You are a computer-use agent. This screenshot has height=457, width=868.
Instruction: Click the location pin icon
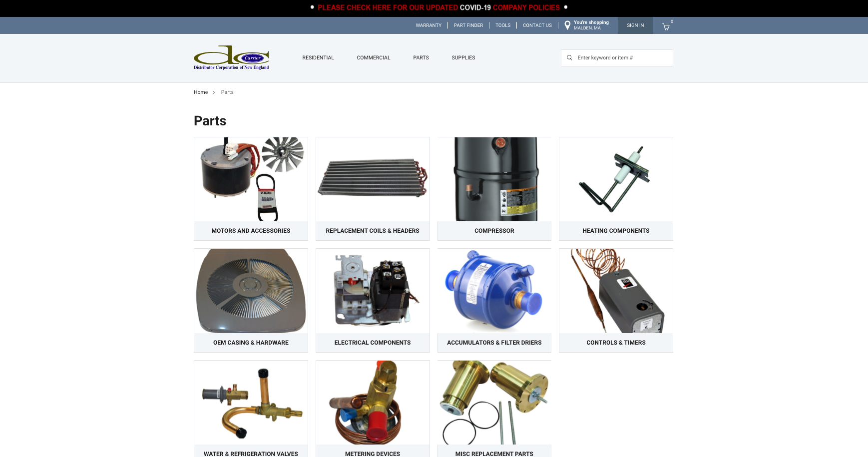click(567, 25)
